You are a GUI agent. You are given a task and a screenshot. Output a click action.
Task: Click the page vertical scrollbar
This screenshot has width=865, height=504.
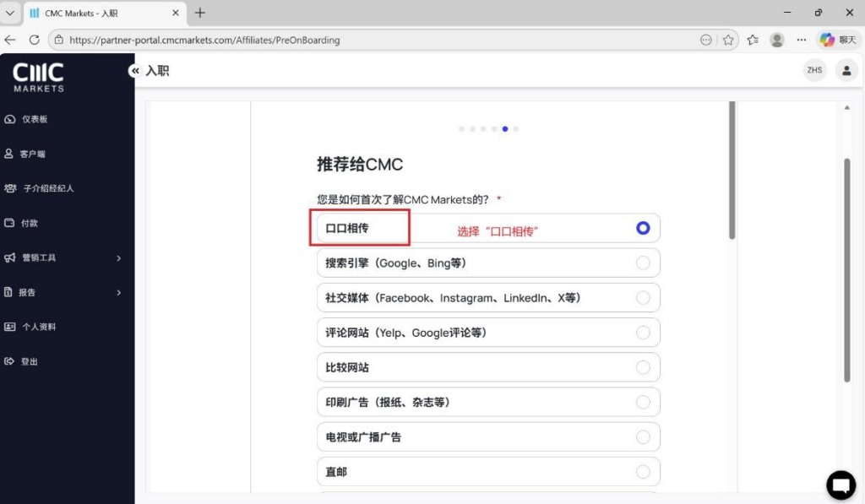click(x=847, y=270)
